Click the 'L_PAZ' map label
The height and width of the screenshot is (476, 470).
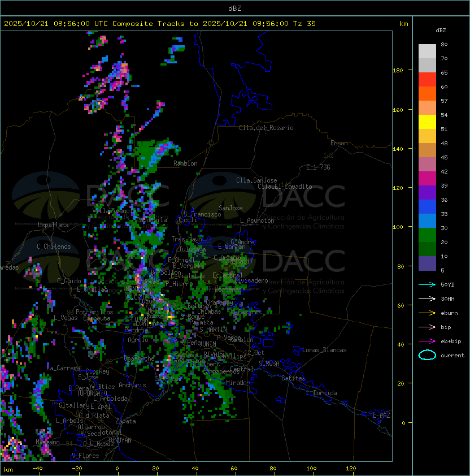click(381, 416)
